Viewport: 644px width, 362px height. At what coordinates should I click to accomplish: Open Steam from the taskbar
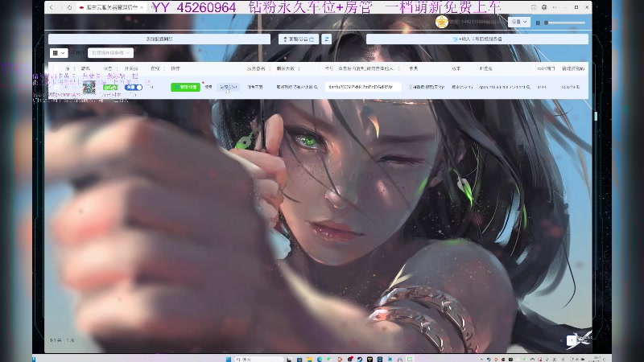click(x=360, y=359)
